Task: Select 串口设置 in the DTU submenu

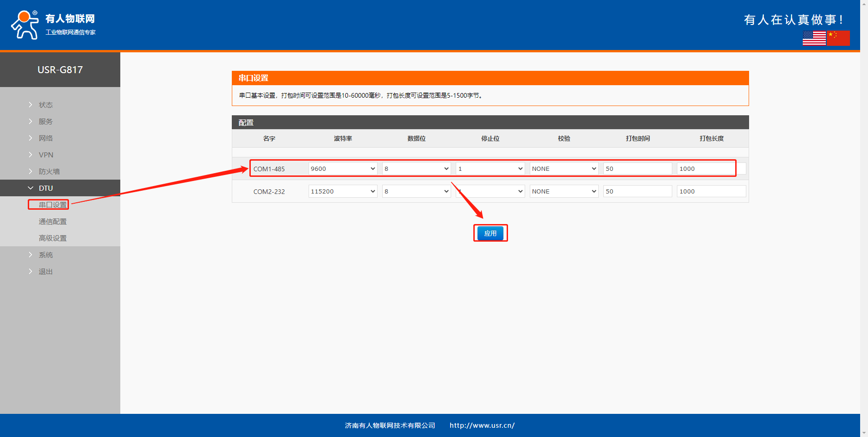Action: click(x=52, y=205)
